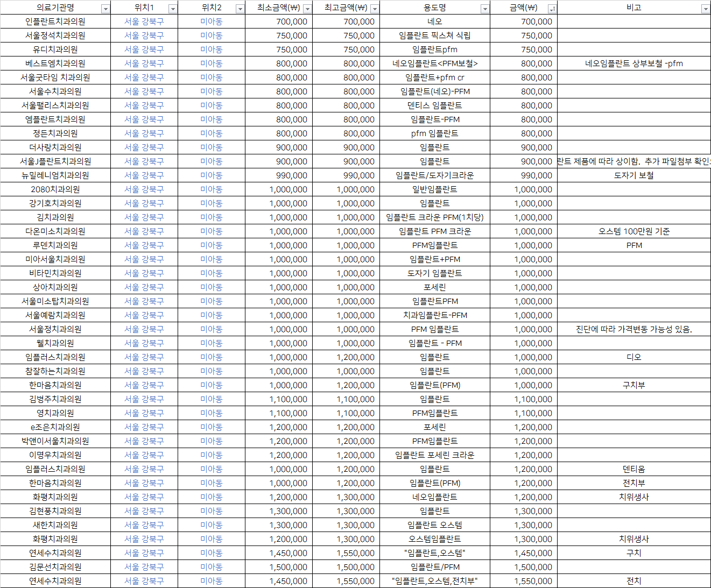Select the 김병주치과의원 cell
Screen dimensions: 711x588
[x=55, y=399]
